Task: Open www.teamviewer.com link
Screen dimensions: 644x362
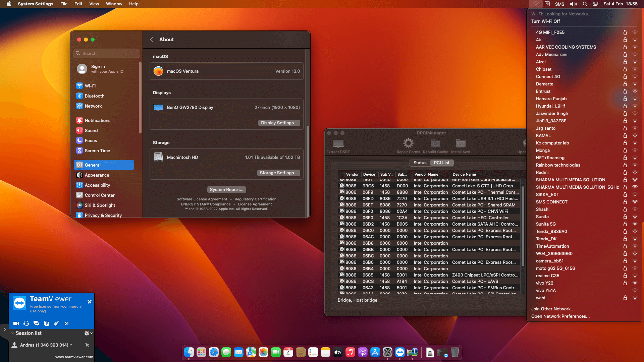Action: point(74,357)
